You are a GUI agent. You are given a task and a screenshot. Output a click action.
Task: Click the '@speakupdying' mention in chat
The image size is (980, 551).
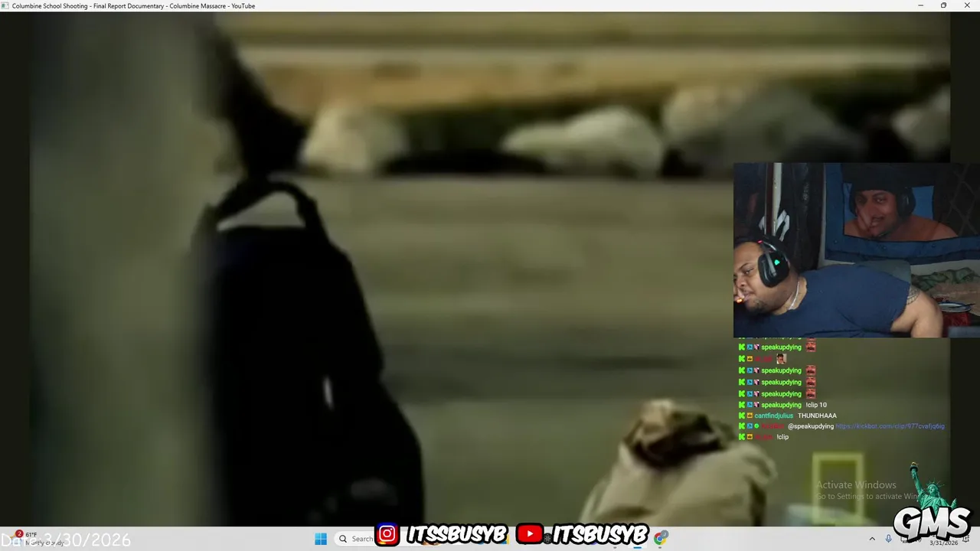(x=811, y=426)
